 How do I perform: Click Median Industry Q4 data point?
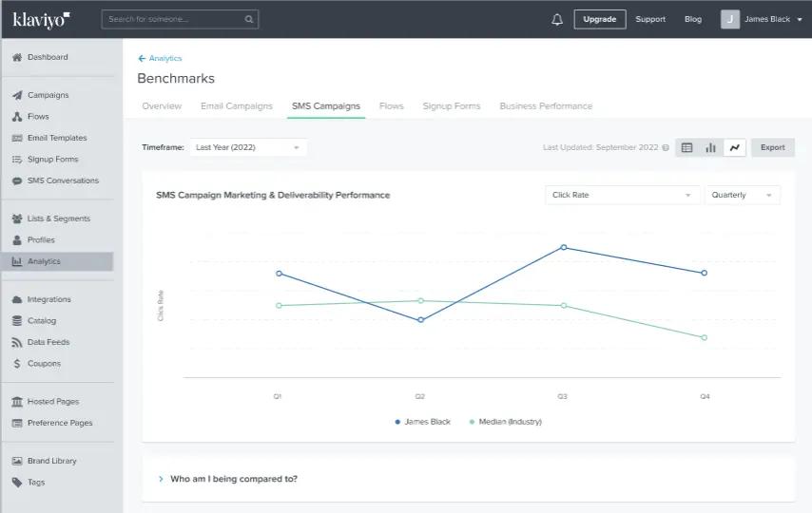click(705, 337)
